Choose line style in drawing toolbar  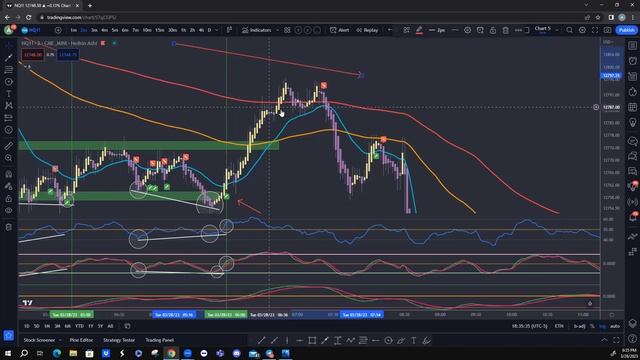click(x=455, y=30)
